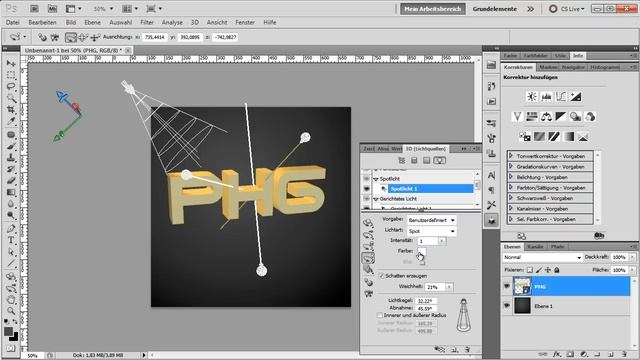Select the Spotlicht 1 light entry
This screenshot has width=640, height=360.
point(430,189)
